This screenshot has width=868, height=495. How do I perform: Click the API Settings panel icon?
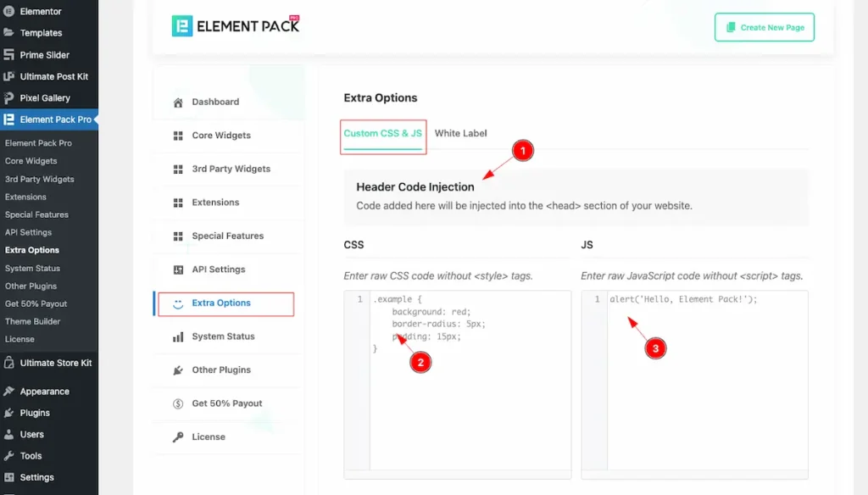coord(178,270)
